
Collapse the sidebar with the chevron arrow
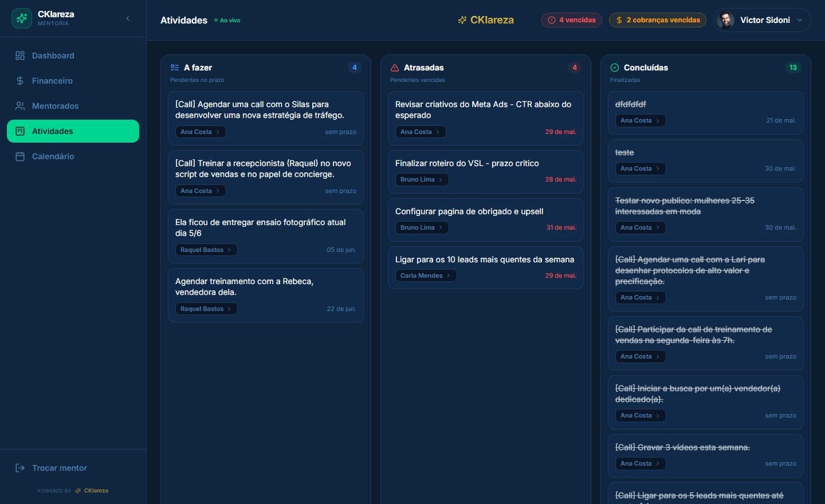point(128,18)
